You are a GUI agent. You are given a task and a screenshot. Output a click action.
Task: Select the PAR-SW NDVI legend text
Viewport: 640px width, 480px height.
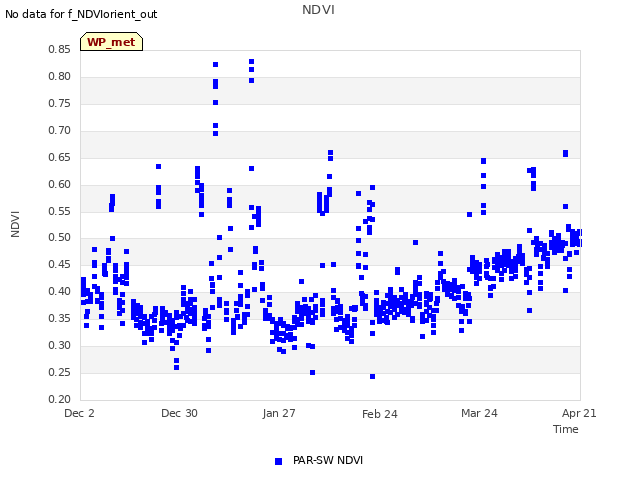point(328,460)
